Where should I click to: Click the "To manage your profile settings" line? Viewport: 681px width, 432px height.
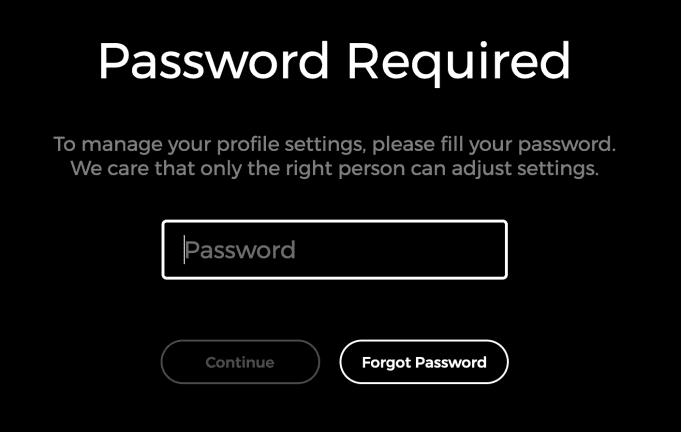tap(334, 144)
